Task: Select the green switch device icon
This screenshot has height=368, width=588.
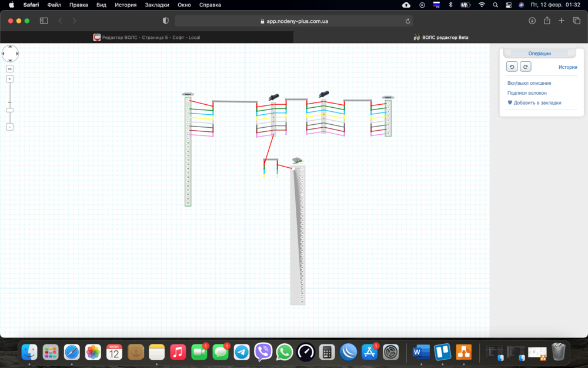Action: coord(298,160)
